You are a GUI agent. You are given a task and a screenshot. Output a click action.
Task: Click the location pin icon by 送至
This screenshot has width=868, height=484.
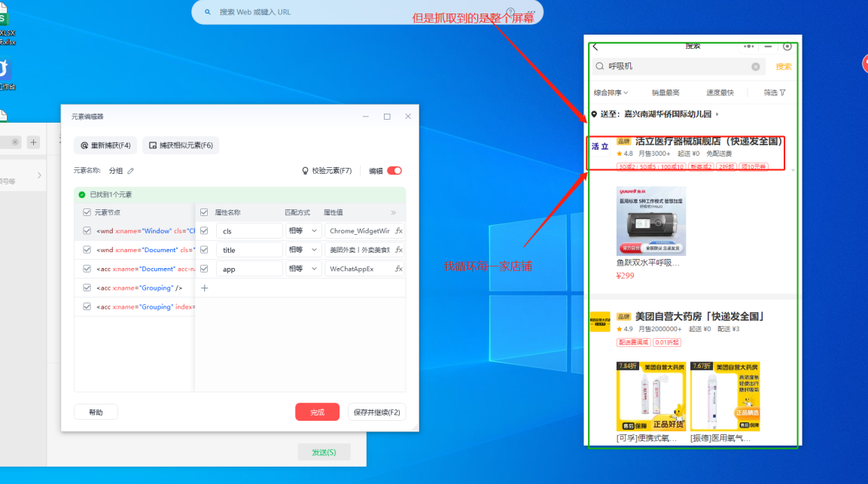(594, 114)
